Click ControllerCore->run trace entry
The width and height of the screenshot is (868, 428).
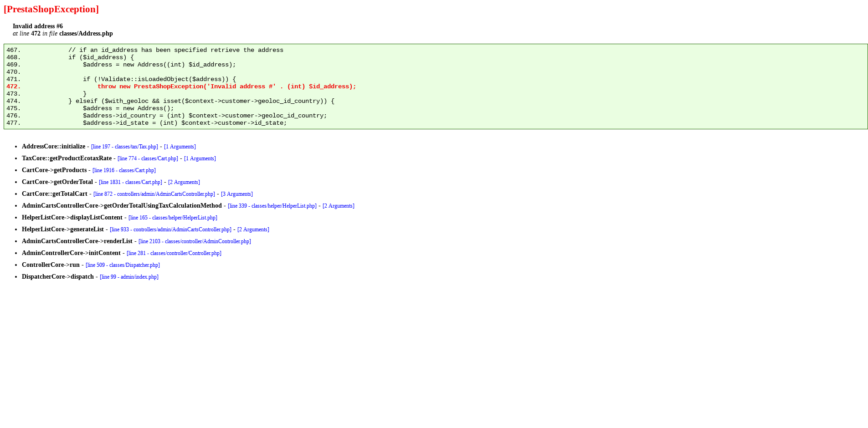[51, 265]
